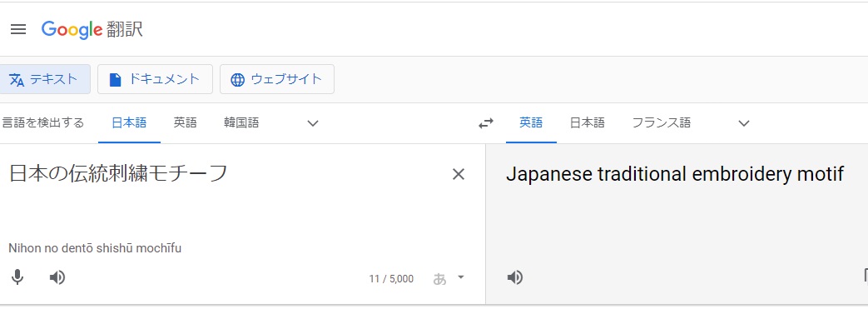Listen to the Japanese source text
The width and height of the screenshot is (868, 309).
pyautogui.click(x=57, y=277)
